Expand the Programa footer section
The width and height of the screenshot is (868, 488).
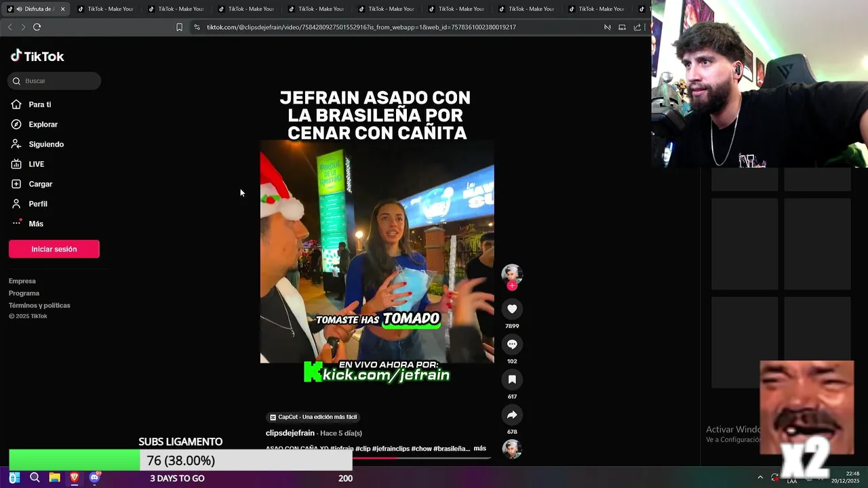tap(24, 293)
